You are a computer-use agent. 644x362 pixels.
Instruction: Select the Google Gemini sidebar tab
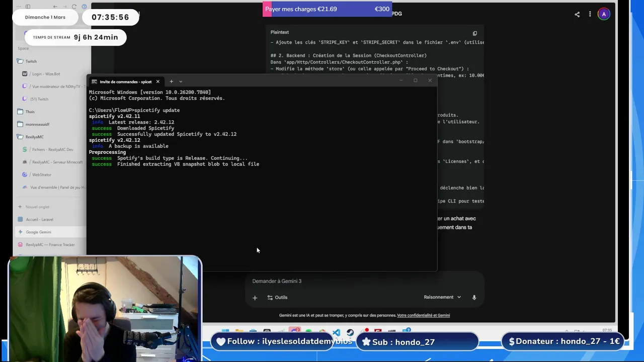50,232
